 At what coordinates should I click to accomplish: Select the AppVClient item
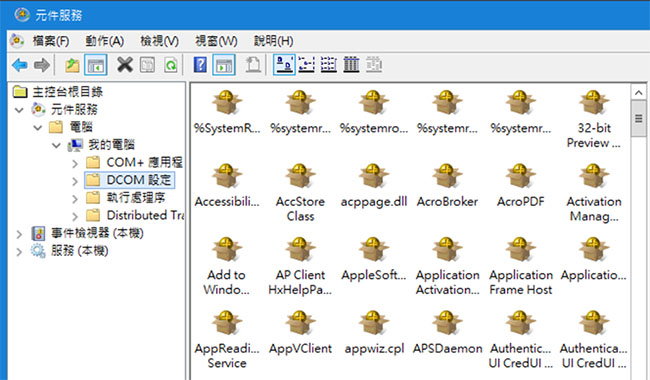300,332
